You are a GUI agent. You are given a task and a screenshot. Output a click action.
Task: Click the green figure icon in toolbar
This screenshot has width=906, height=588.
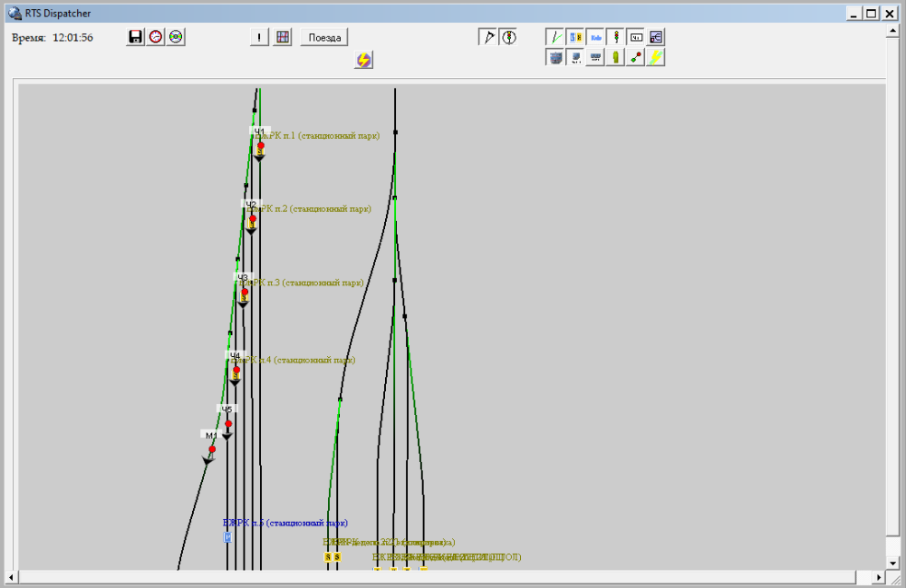616,57
